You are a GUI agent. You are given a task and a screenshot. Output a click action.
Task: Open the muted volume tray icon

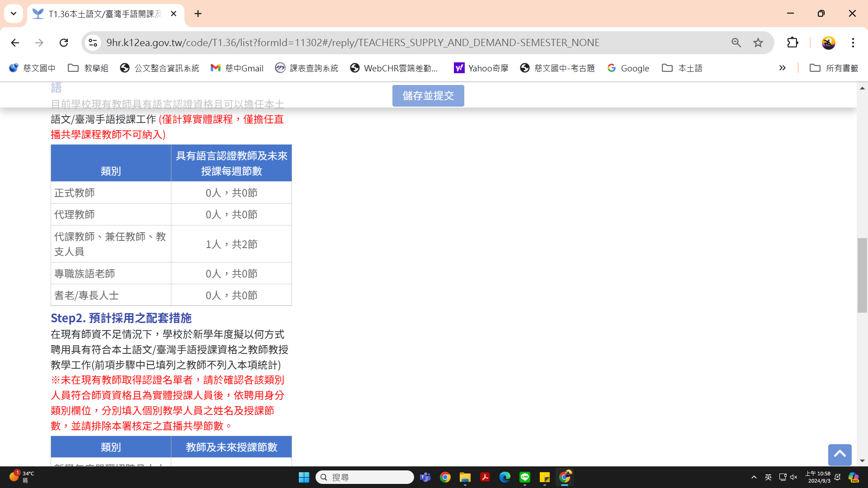tap(794, 477)
